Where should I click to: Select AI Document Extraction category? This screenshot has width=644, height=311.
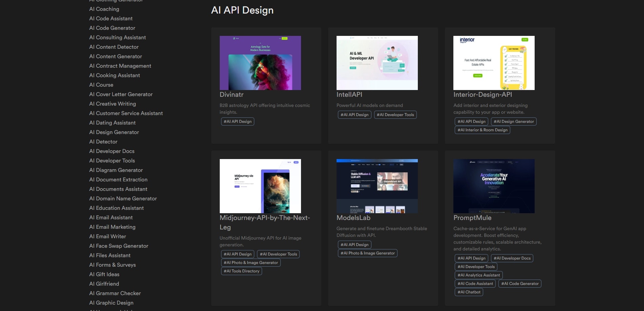[x=118, y=180]
